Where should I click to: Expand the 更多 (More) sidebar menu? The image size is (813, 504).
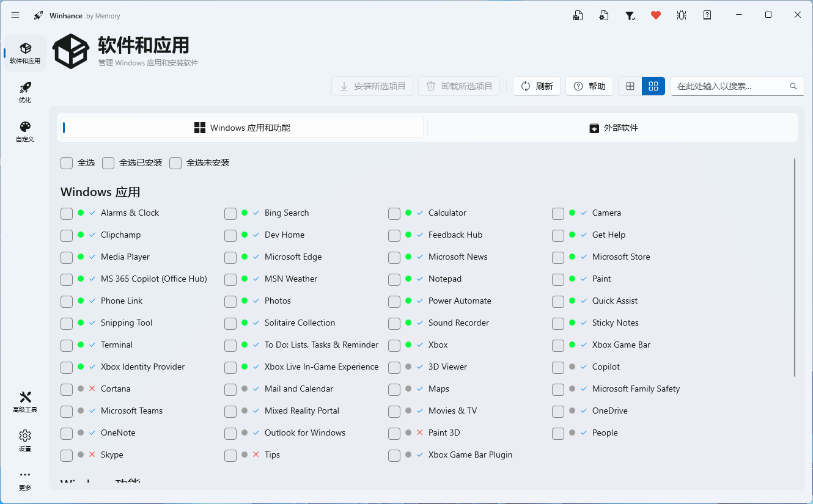(x=25, y=480)
